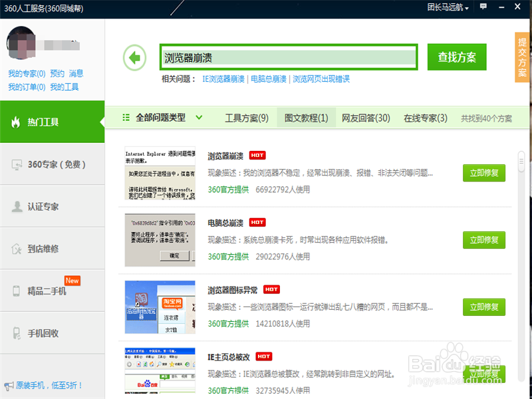The height and width of the screenshot is (399, 532).
Task: Open 手机回收 sidebar item
Action: [53, 333]
